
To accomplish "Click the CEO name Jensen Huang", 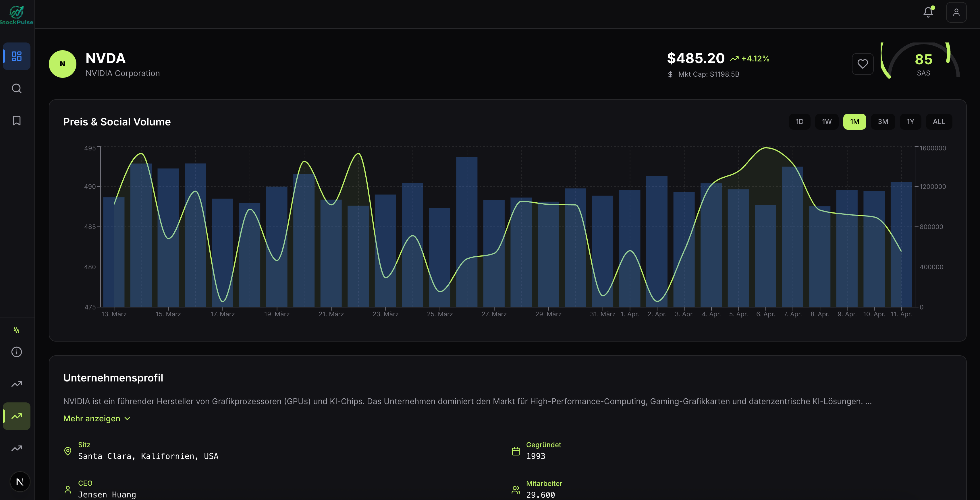I will [107, 495].
